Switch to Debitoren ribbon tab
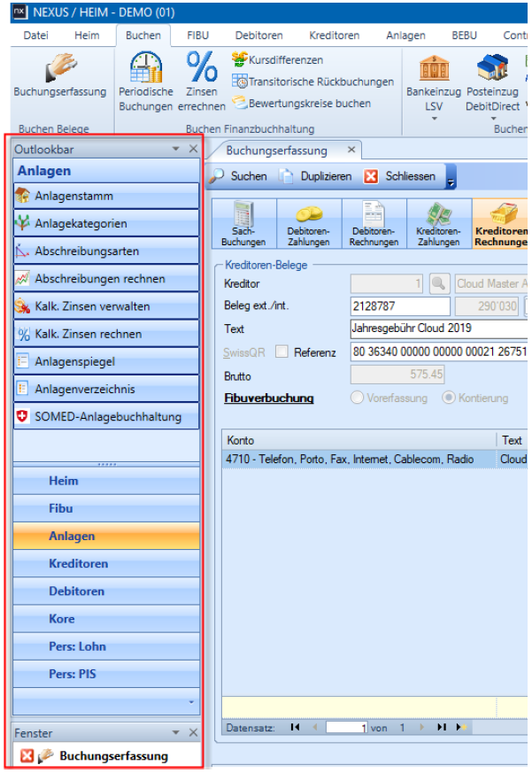Screen dimensions: 532x773 click(x=258, y=35)
